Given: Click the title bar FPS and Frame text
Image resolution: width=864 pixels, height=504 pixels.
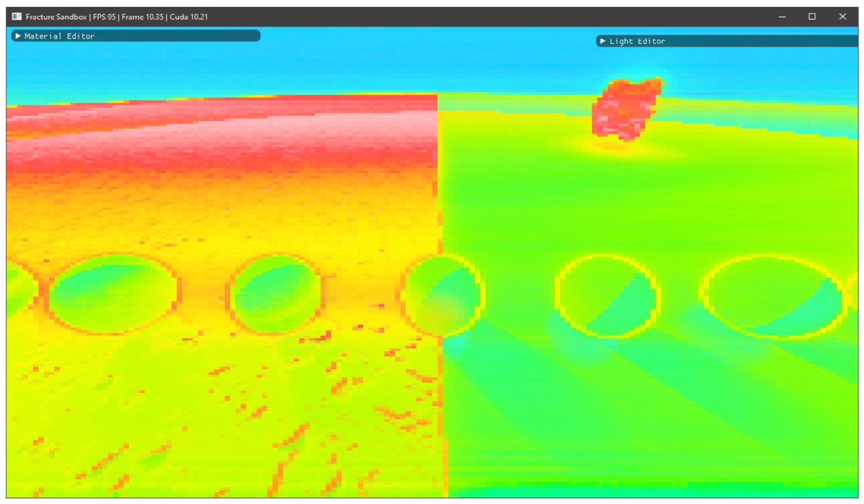Looking at the screenshot, I should [129, 17].
